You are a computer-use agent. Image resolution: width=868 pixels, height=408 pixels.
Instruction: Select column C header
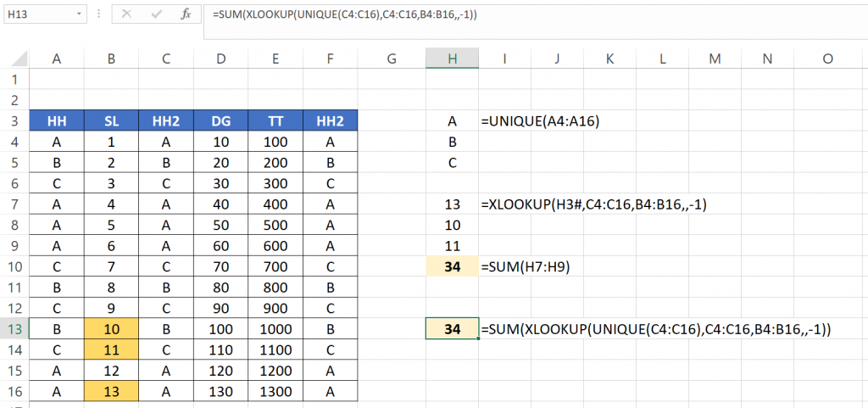pyautogui.click(x=166, y=59)
